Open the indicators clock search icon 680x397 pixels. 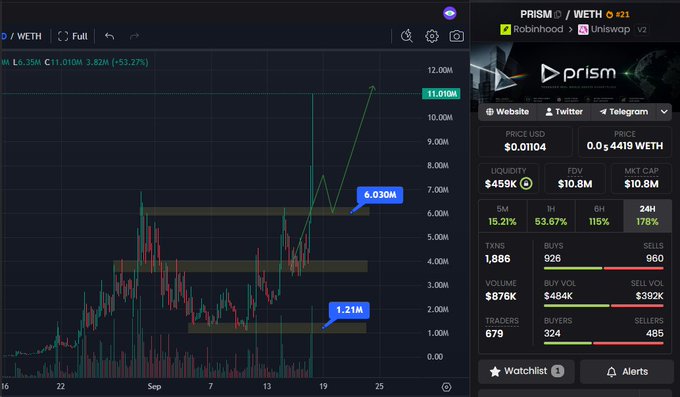click(x=407, y=36)
